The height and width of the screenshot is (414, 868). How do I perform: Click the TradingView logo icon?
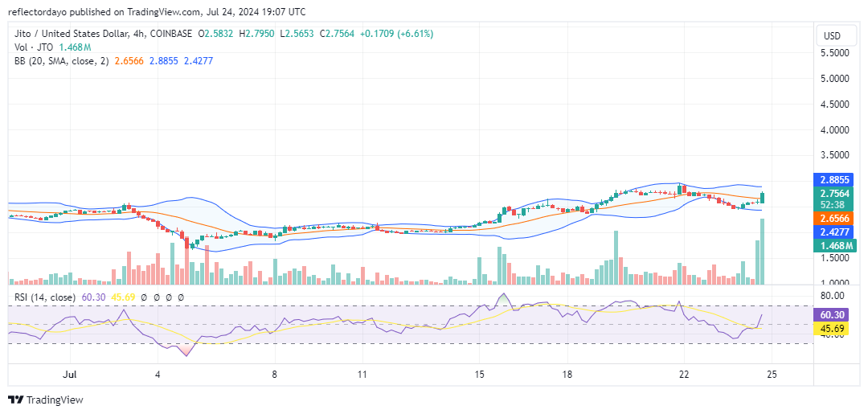point(15,400)
